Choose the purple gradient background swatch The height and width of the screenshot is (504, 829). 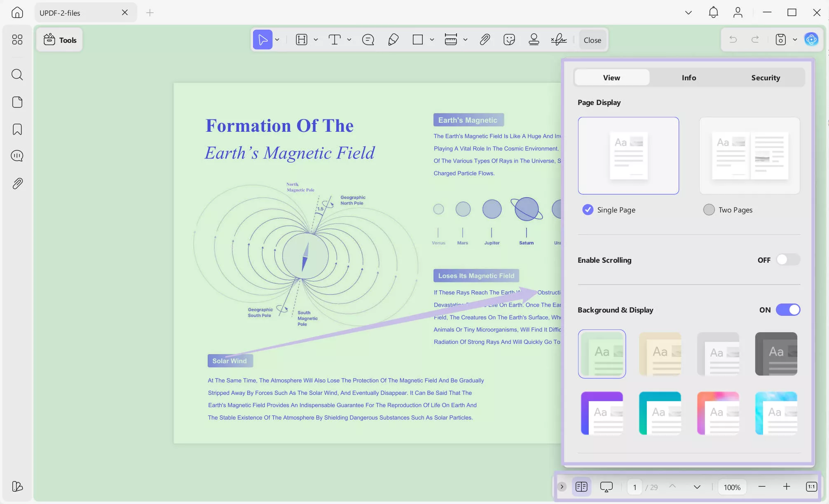[602, 413]
